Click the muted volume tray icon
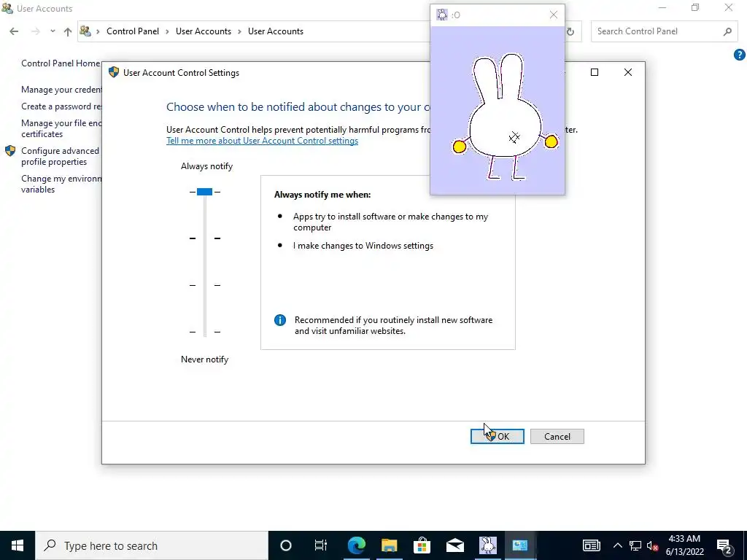This screenshot has width=747, height=560. [653, 545]
